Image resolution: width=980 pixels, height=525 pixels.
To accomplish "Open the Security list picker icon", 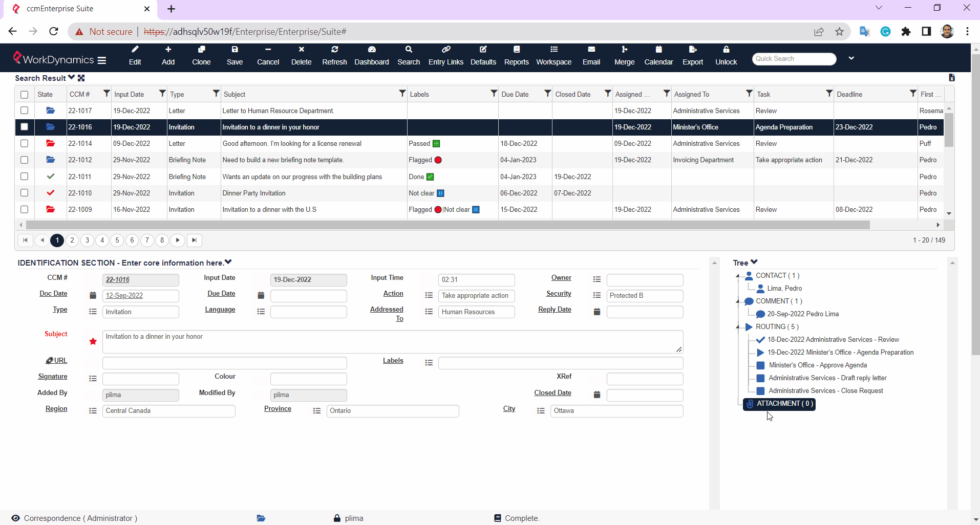I will [x=596, y=295].
